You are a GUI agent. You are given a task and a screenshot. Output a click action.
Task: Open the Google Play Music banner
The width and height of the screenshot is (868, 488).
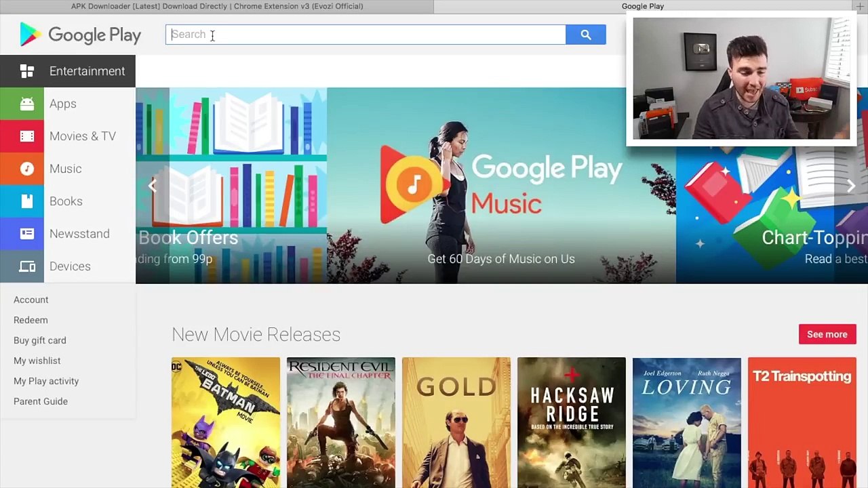[x=501, y=186]
